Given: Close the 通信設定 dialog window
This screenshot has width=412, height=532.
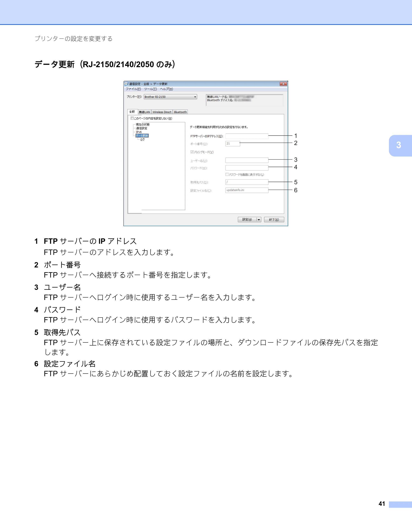Looking at the screenshot, I should tap(283, 84).
